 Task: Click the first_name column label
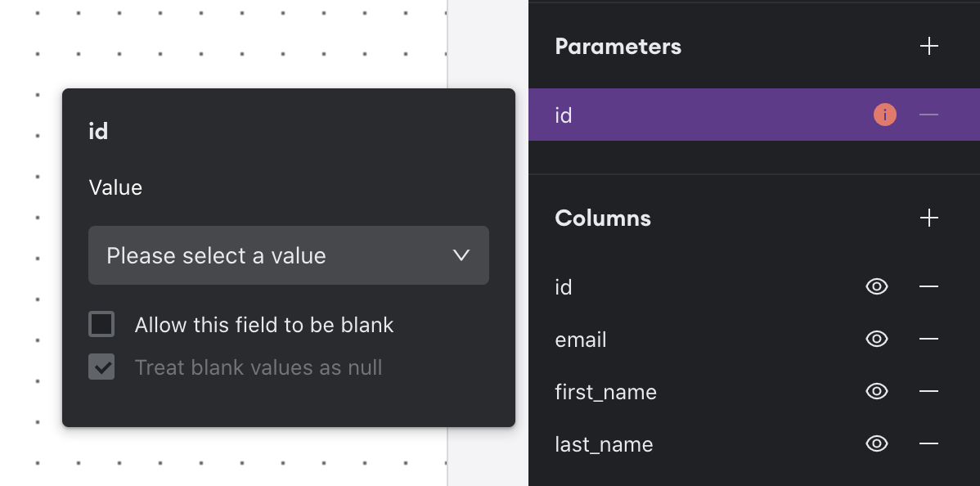tap(605, 392)
